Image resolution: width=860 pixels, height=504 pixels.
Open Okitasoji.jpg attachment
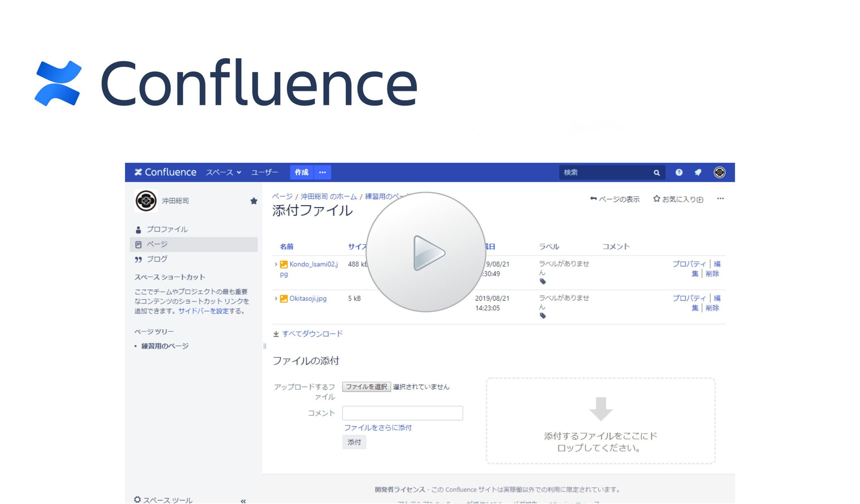click(x=308, y=298)
